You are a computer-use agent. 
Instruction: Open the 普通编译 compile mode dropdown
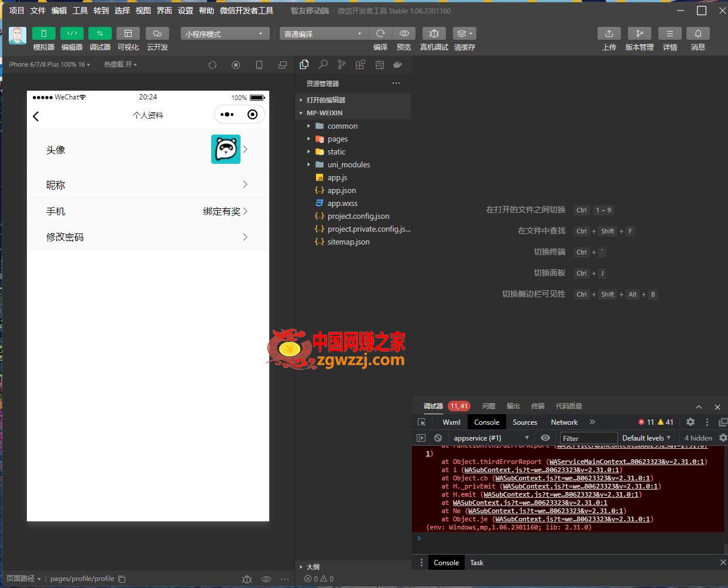click(x=324, y=34)
